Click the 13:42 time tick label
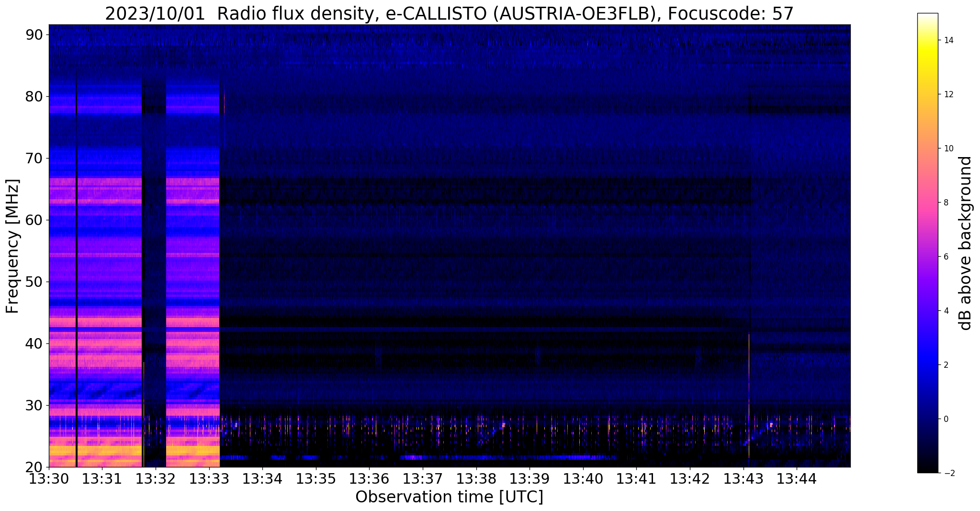Image resolution: width=980 pixels, height=511 pixels. pyautogui.click(x=690, y=478)
